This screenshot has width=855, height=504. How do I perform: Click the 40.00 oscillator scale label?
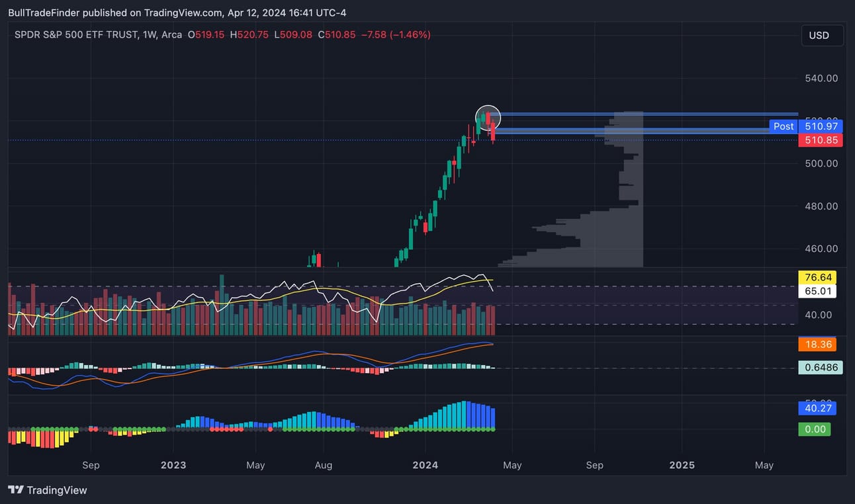819,315
